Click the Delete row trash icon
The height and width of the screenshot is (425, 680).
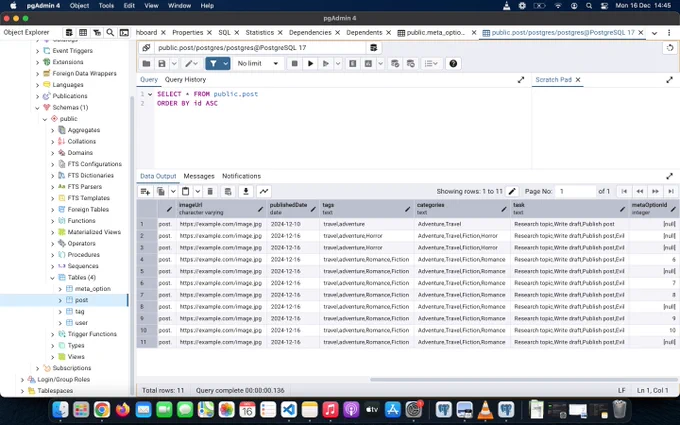(x=210, y=191)
